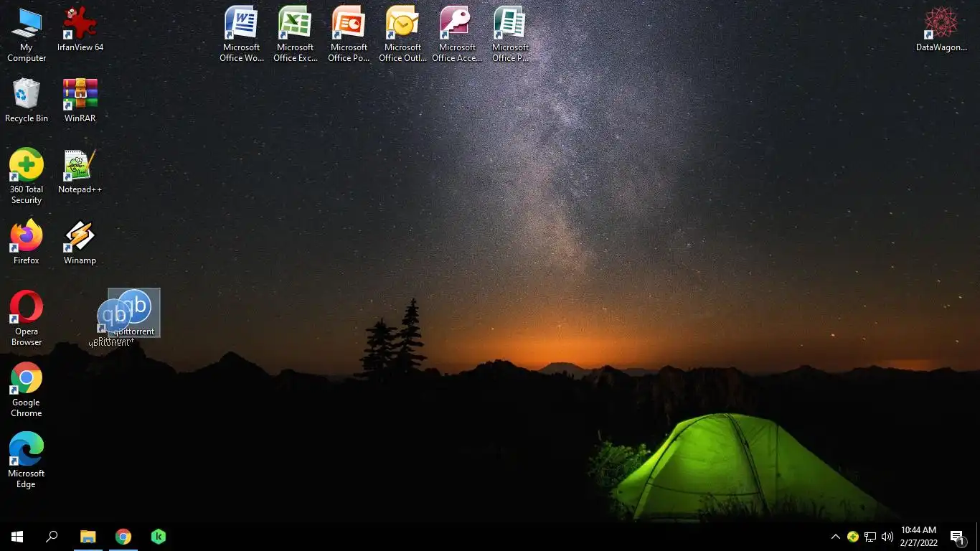980x551 pixels.
Task: Select the Opera Browser shortcut
Action: 27,318
